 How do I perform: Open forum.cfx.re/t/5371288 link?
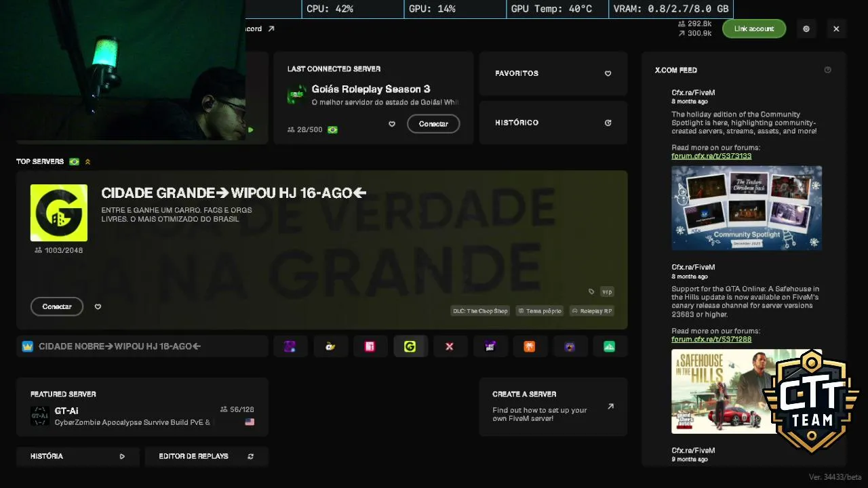point(711,340)
